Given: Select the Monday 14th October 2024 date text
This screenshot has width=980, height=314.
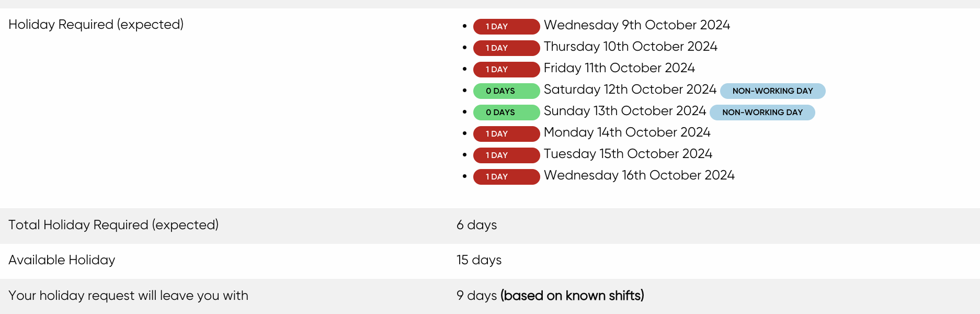Looking at the screenshot, I should (627, 132).
